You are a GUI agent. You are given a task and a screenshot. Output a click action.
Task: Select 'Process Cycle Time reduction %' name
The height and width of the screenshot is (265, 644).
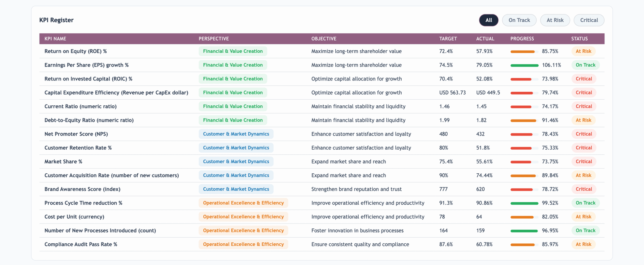83,203
